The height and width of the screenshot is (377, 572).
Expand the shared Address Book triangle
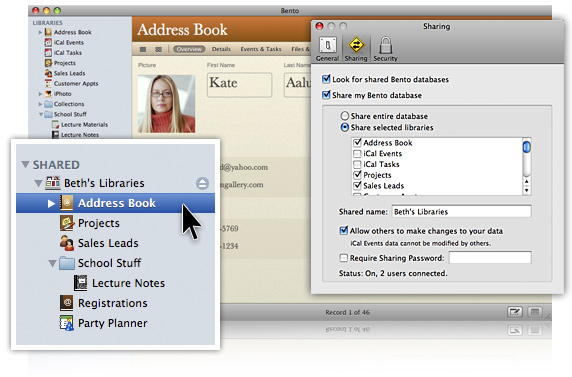(51, 203)
